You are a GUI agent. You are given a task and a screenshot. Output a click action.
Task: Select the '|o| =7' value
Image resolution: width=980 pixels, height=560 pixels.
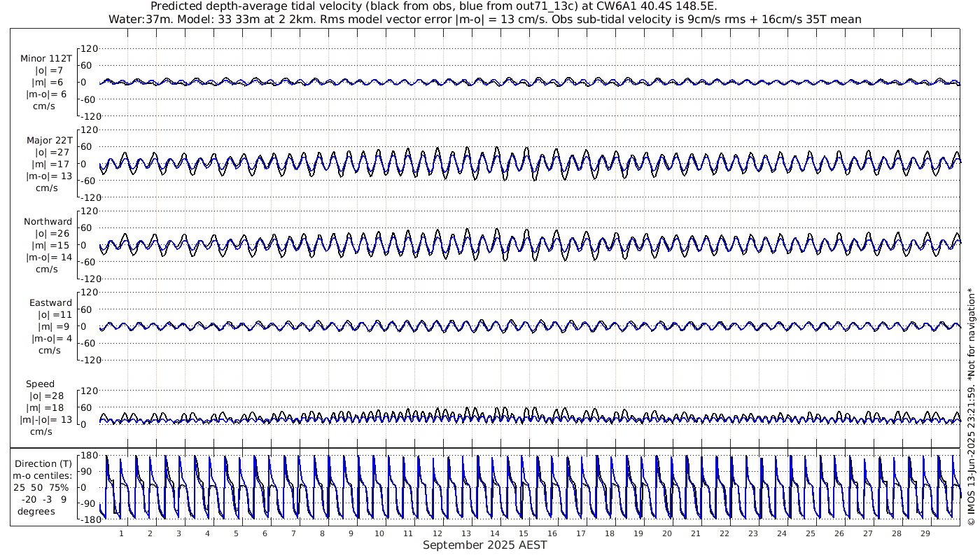click(50, 70)
